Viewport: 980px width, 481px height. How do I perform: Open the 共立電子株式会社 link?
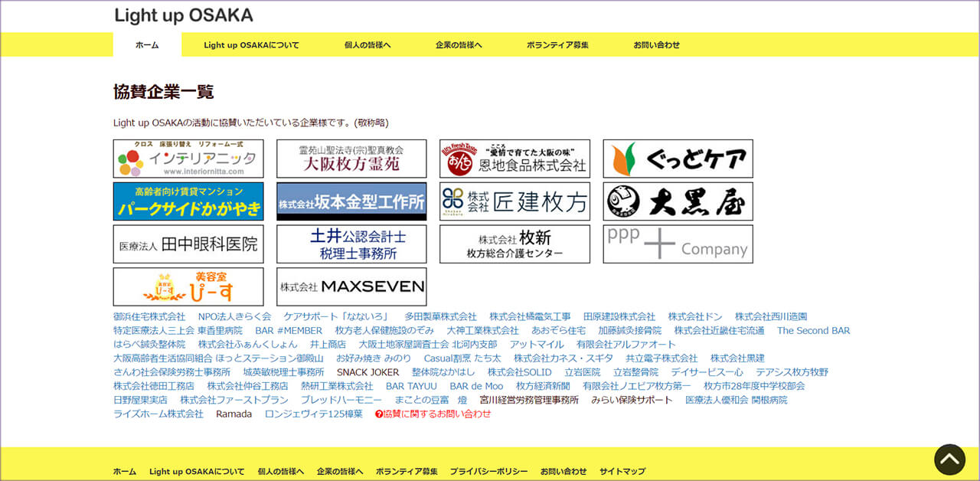[661, 358]
